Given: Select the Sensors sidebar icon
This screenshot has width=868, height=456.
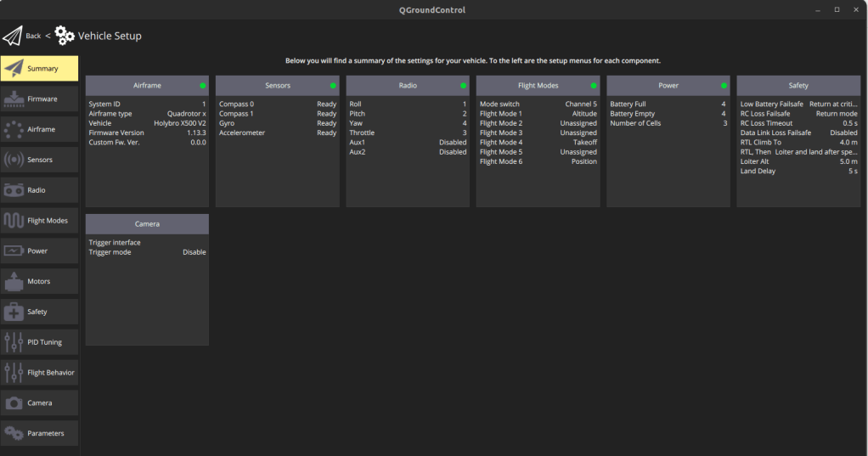Looking at the screenshot, I should click(14, 160).
